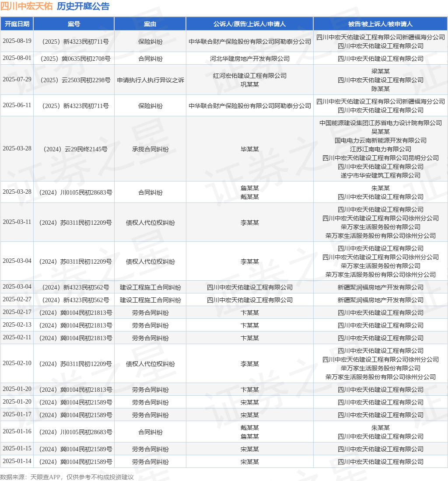
Task: Click the heading 历史开庭公告
Action: 83,6
